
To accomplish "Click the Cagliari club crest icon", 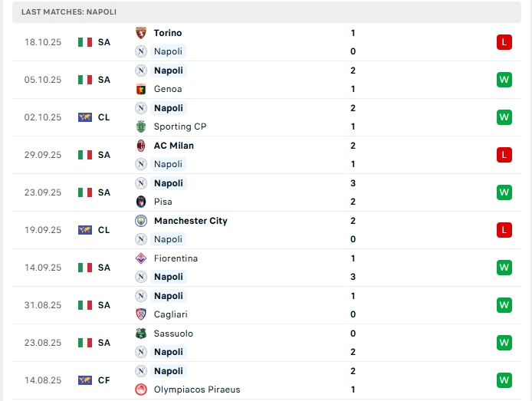I will coord(141,314).
